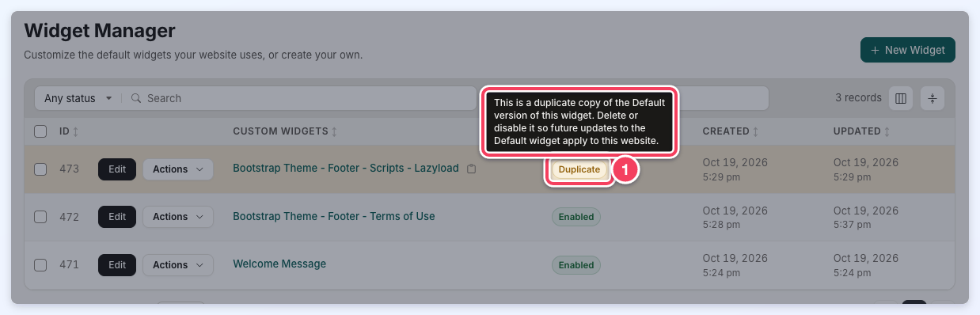
Task: Click the Duplicate status badge
Action: 579,169
